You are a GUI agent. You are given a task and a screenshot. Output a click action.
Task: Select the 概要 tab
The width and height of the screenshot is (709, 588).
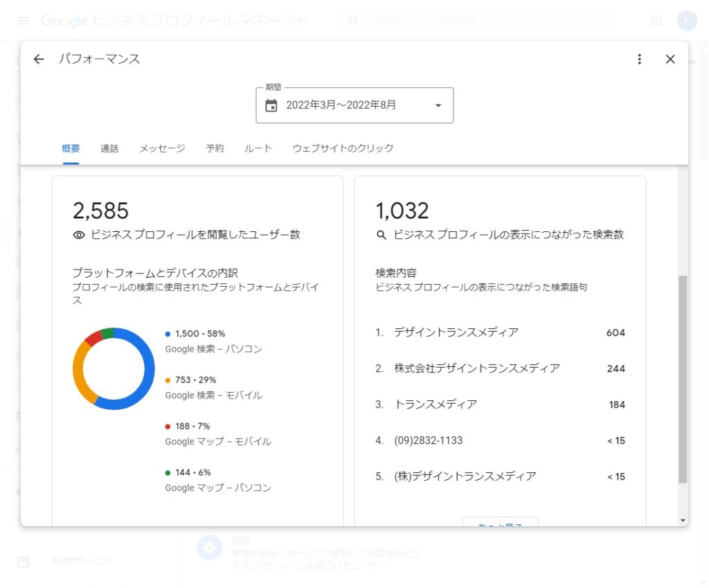(71, 148)
